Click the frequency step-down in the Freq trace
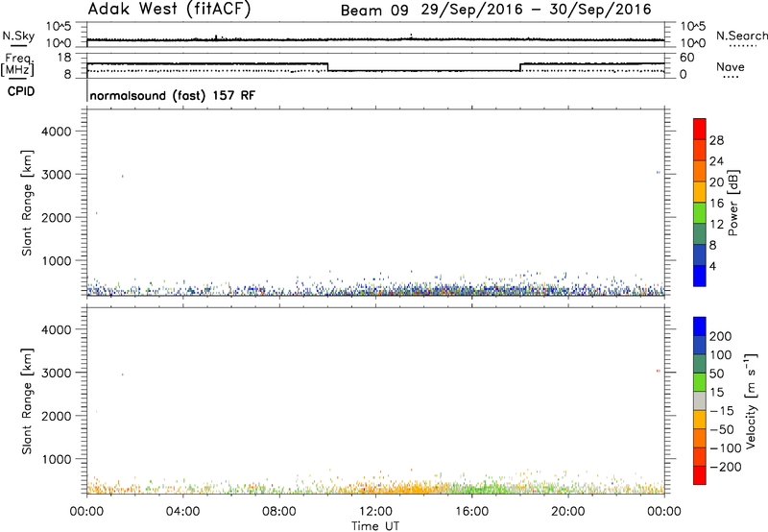Screen dimensions: 768x532 click(x=327, y=67)
